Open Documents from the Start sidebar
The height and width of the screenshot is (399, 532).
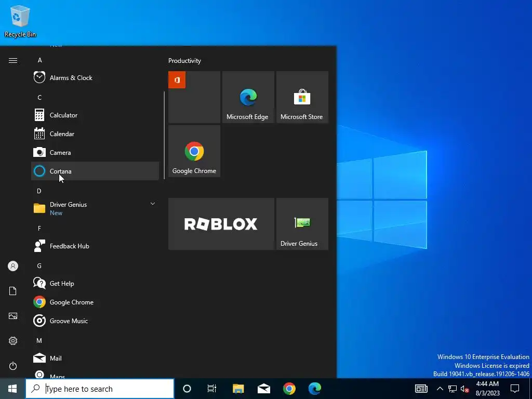coord(13,291)
